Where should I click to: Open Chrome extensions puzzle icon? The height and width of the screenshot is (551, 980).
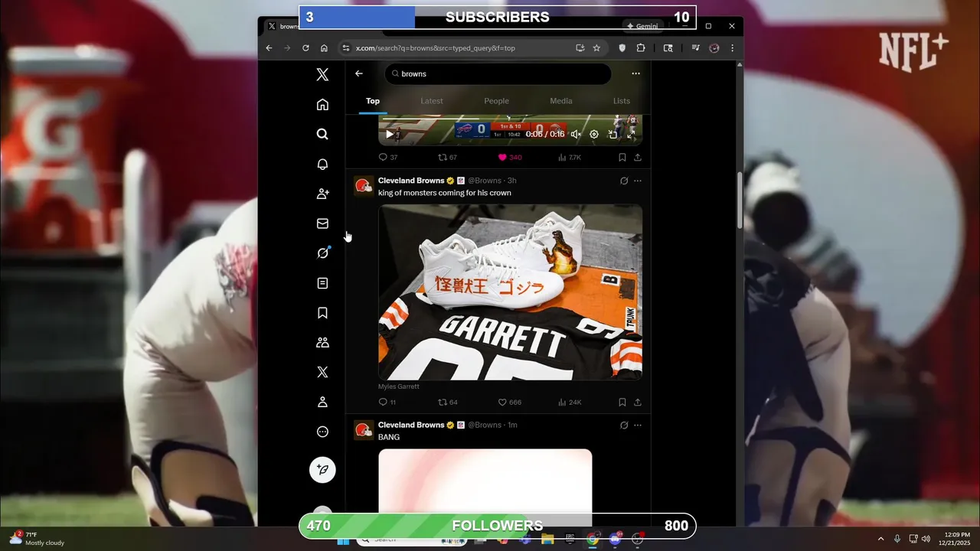click(641, 47)
